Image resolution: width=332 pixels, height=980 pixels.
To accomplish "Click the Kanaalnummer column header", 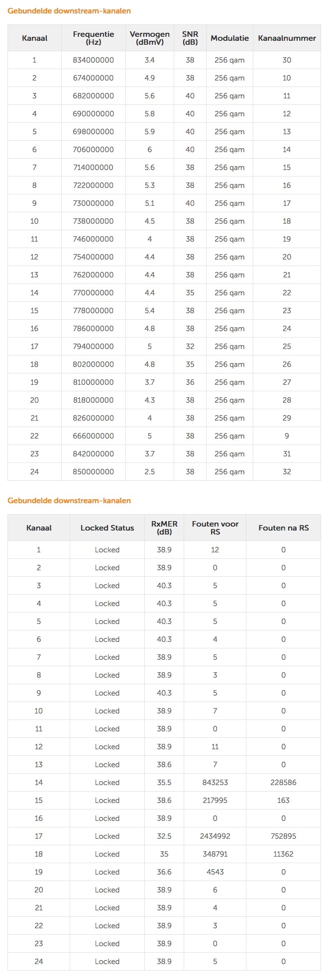I will pos(287,38).
